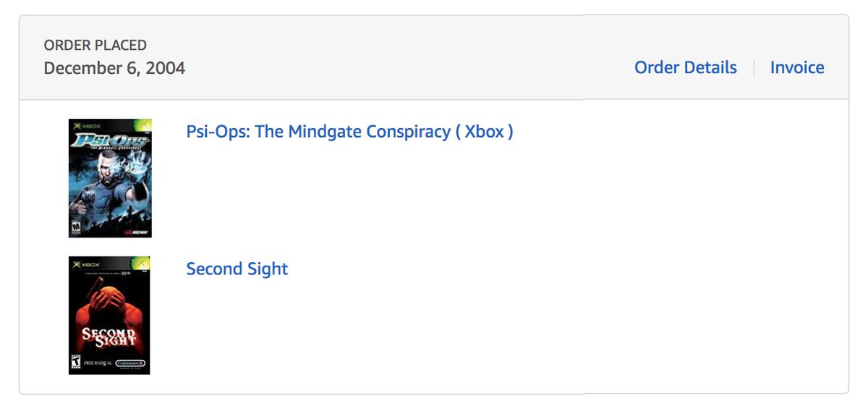Viewport: 868px width, 420px height.
Task: Open the Psi-Ops: The Mindgate Conspiracy product link
Action: pyautogui.click(x=349, y=132)
